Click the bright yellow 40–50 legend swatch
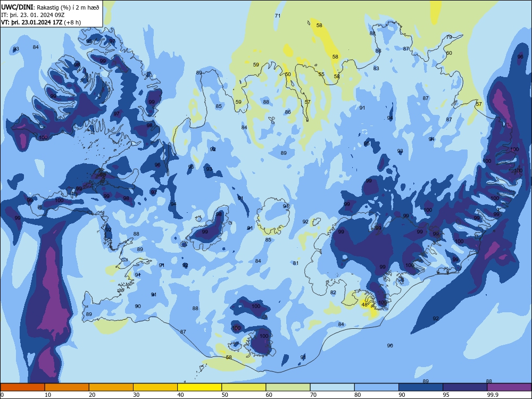The height and width of the screenshot is (399, 532). (199, 387)
